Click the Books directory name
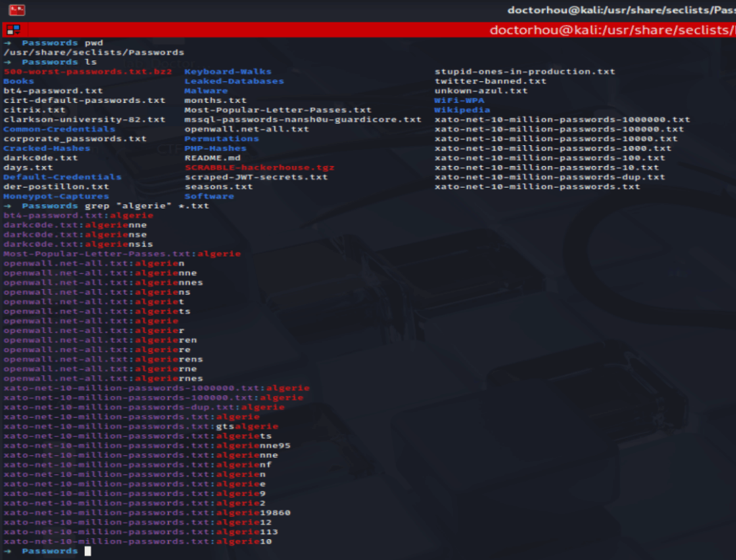The height and width of the screenshot is (560, 736). point(19,81)
